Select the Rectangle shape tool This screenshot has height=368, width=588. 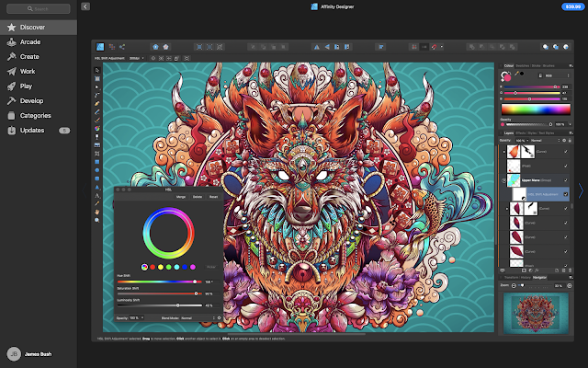coord(97,162)
